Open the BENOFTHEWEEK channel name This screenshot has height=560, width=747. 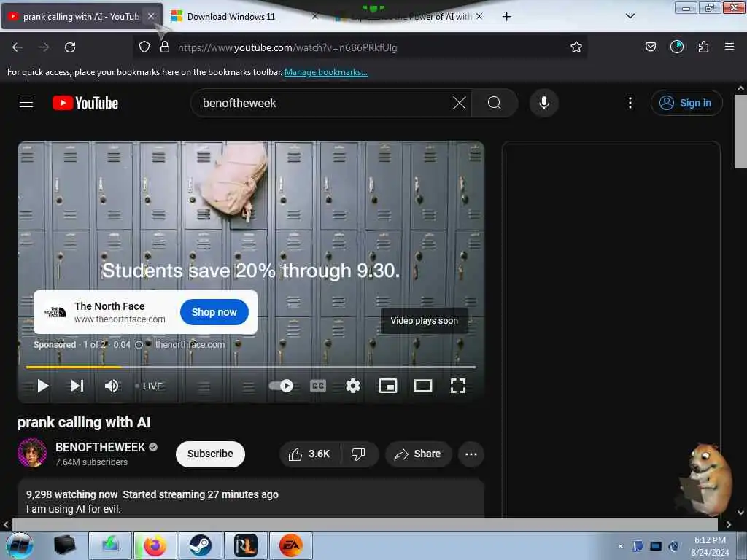(100, 447)
